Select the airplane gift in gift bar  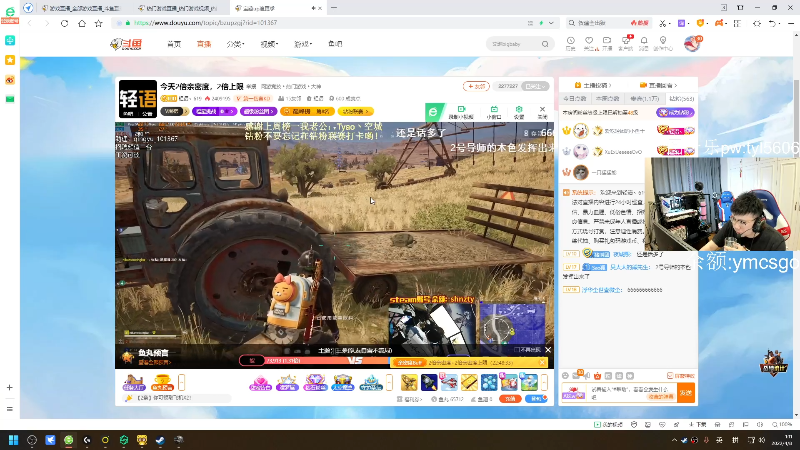pyautogui.click(x=449, y=382)
